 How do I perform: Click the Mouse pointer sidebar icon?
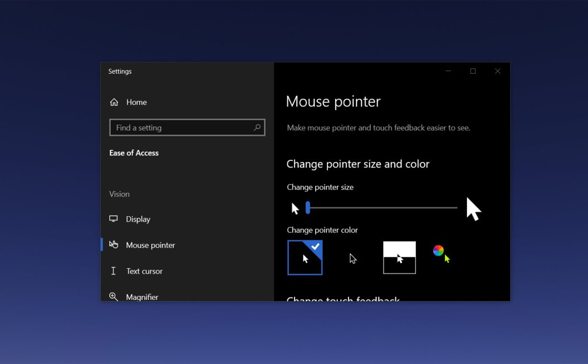click(x=114, y=245)
